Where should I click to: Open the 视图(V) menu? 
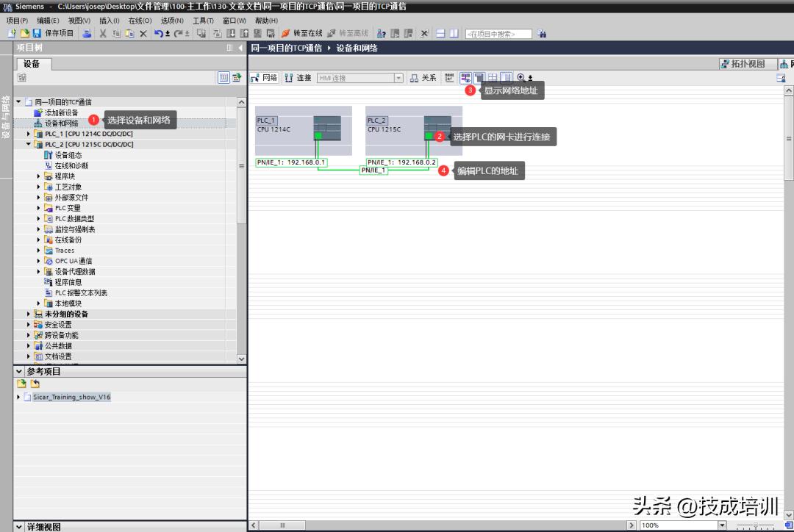(79, 21)
